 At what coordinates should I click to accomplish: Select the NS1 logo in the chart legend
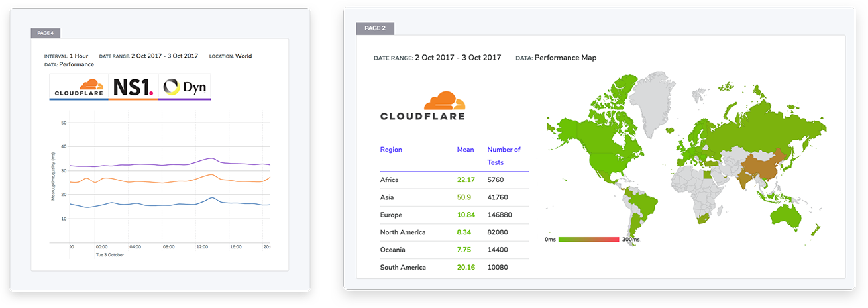(x=133, y=87)
